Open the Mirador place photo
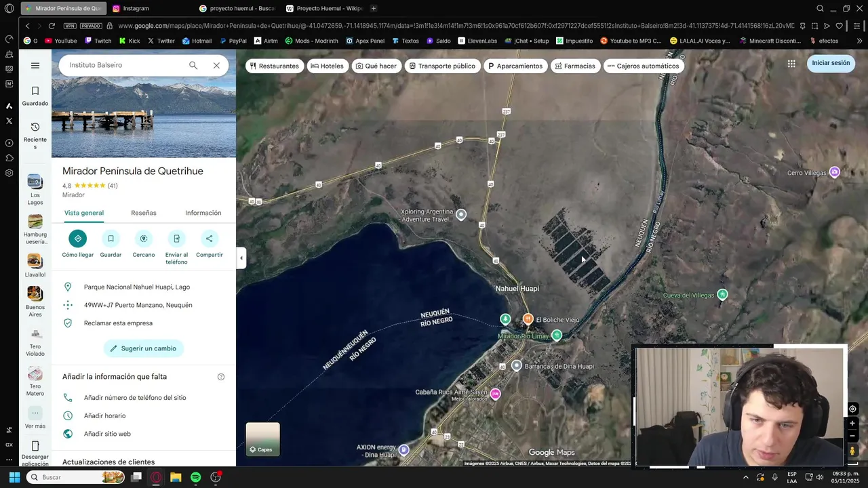 (x=144, y=103)
